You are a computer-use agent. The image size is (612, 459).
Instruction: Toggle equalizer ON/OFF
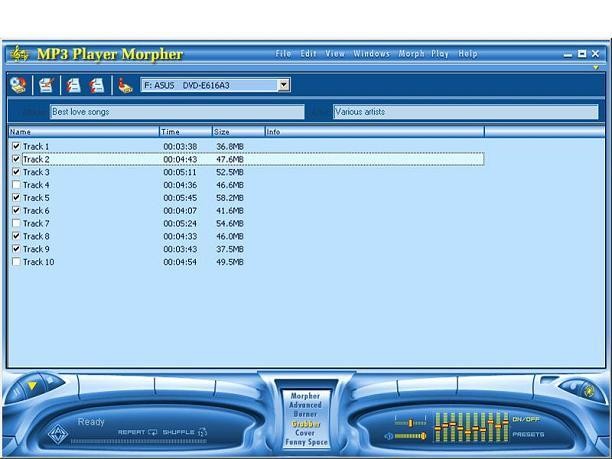coord(526,419)
